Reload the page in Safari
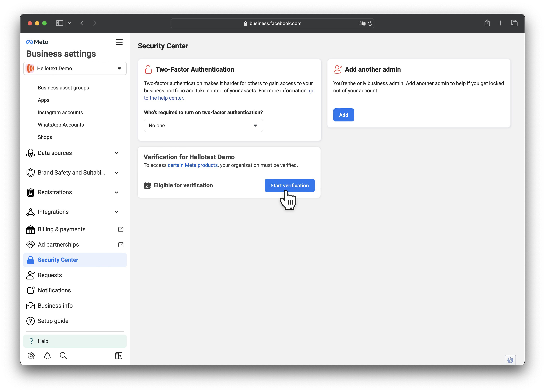Screen dimensions: 545x392 coord(370,23)
